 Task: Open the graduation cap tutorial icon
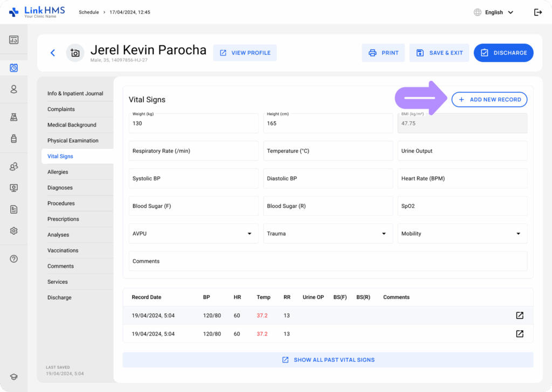click(x=13, y=377)
